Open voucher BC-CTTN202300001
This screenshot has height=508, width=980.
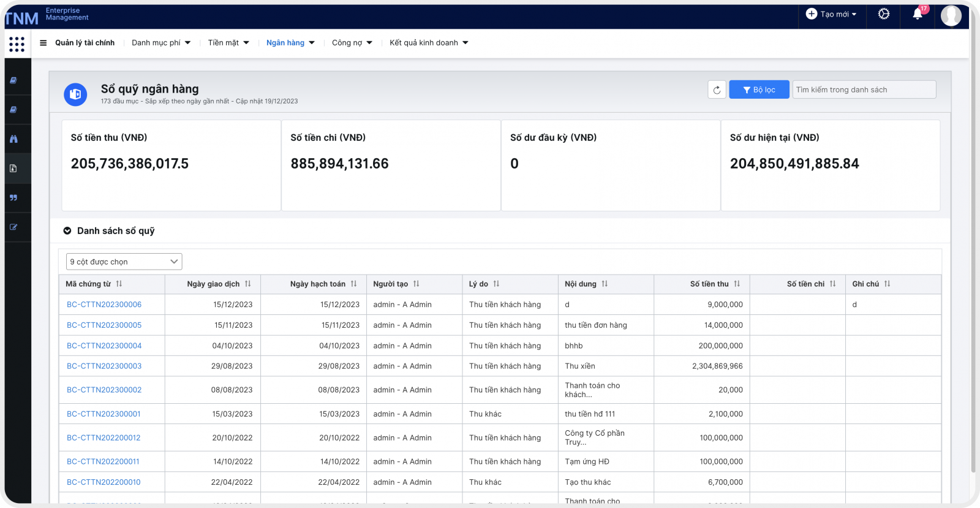pyautogui.click(x=104, y=414)
